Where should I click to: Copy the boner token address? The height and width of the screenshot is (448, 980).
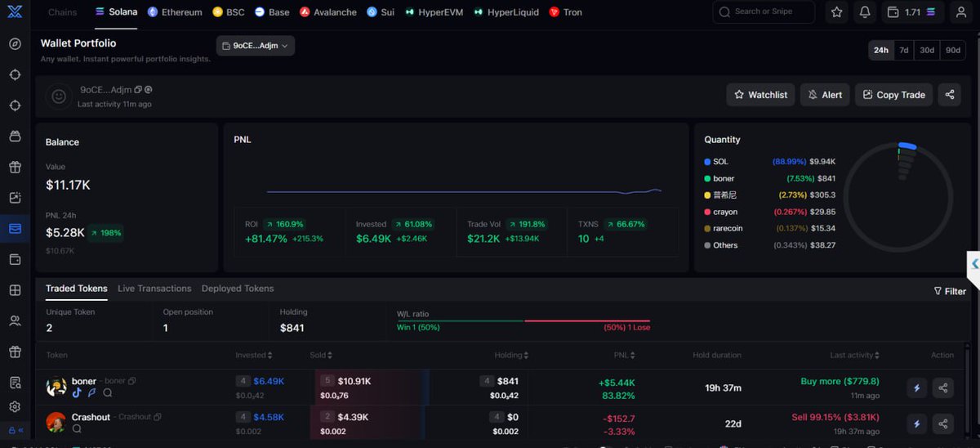(132, 382)
